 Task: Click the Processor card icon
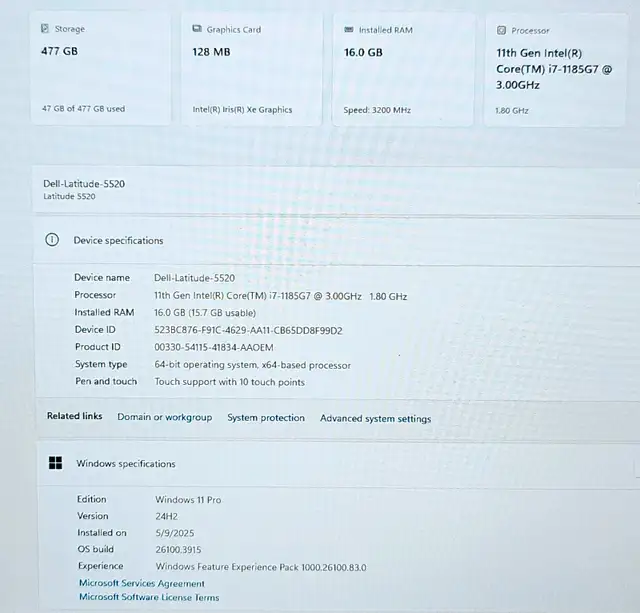(x=501, y=30)
